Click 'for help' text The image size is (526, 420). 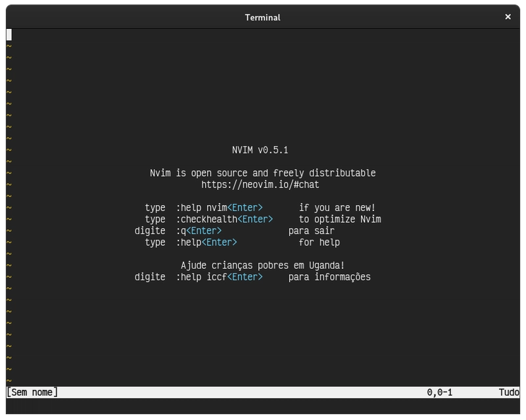point(319,242)
